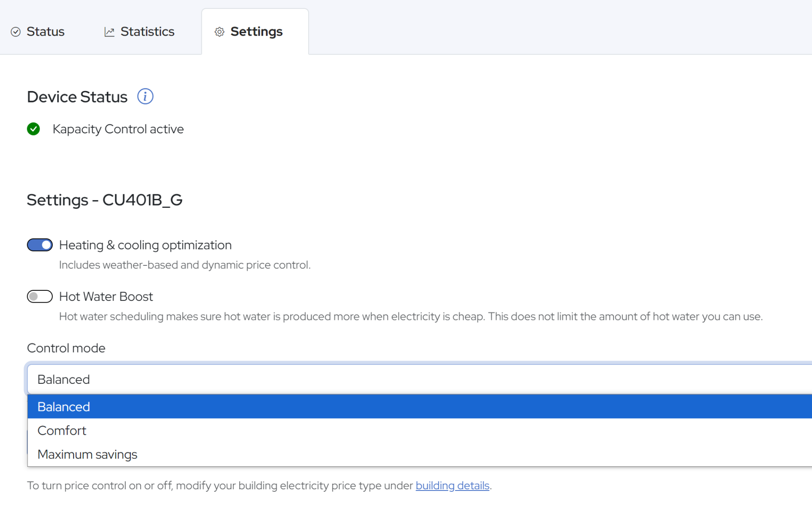Image resolution: width=812 pixels, height=507 pixels.
Task: Open the Statistics tab
Action: [147, 32]
